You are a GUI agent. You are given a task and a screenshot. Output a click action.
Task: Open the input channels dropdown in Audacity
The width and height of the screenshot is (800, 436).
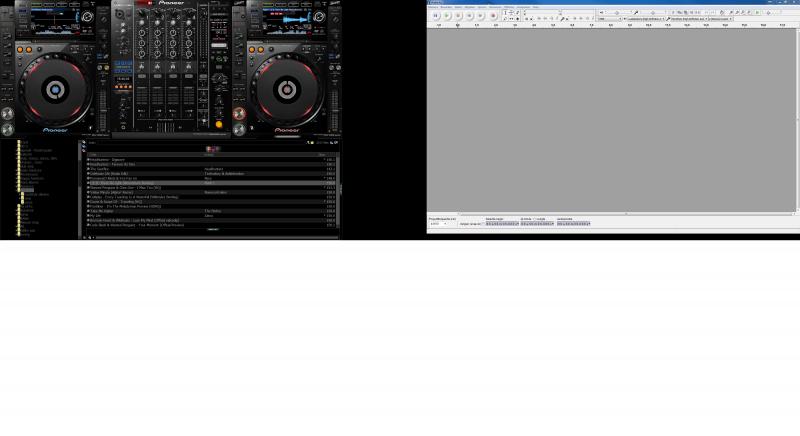721,19
